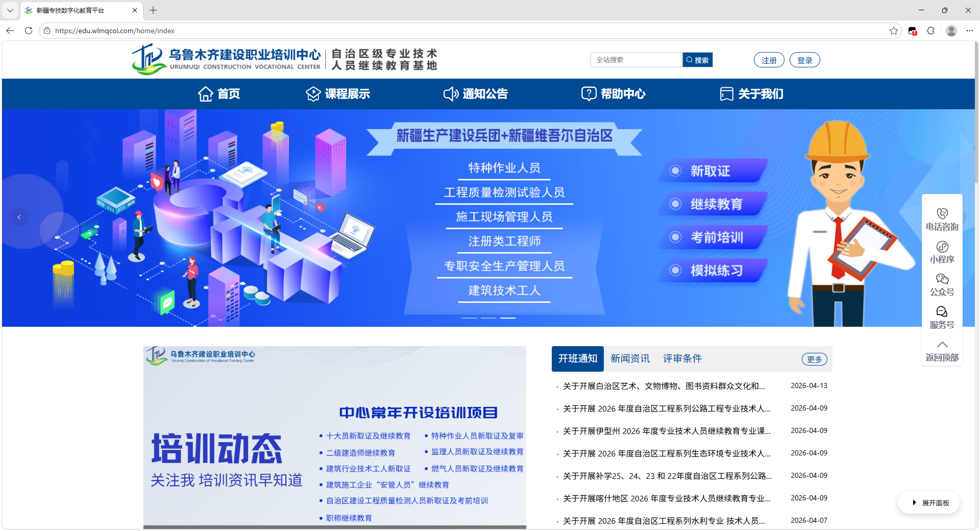Click the 登录 login button
Screen dimensions: 980x531
coord(804,60)
